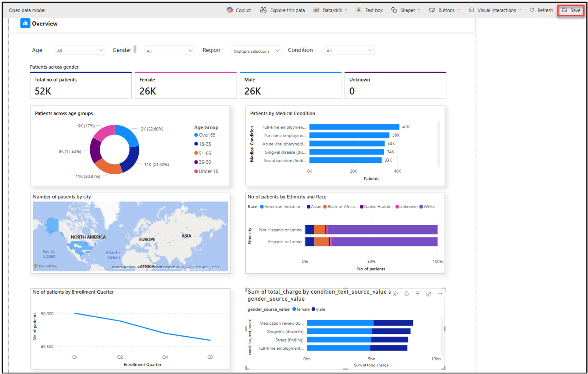Click Acute viral pharyngitis 34K bar
The width and height of the screenshot is (588, 374).
tap(347, 144)
